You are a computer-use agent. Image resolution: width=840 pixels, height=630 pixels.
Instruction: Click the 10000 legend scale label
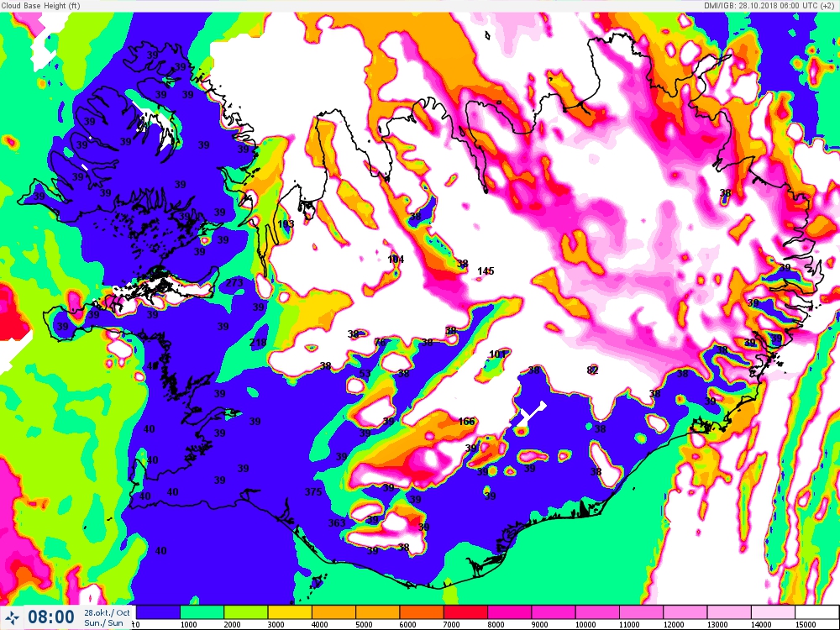pos(585,625)
